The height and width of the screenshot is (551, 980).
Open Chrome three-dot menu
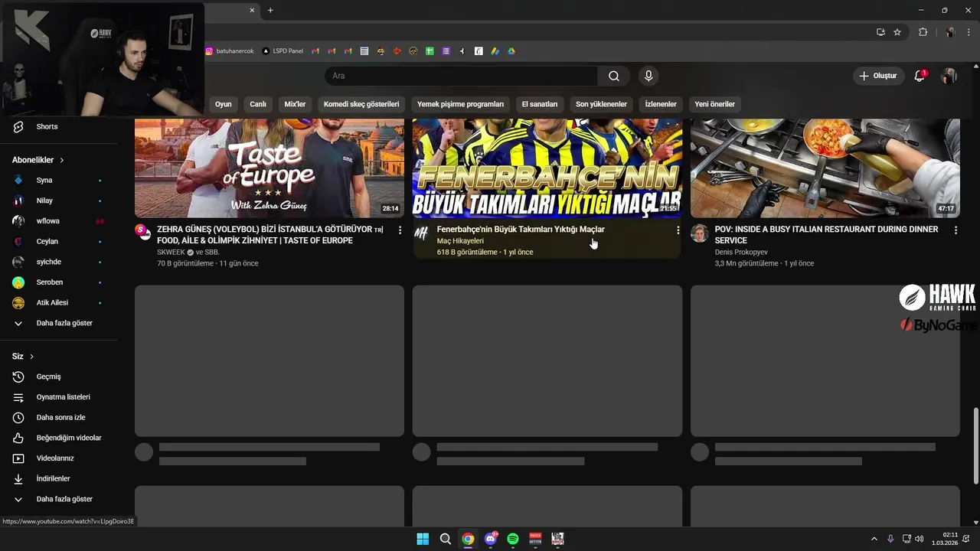[969, 32]
